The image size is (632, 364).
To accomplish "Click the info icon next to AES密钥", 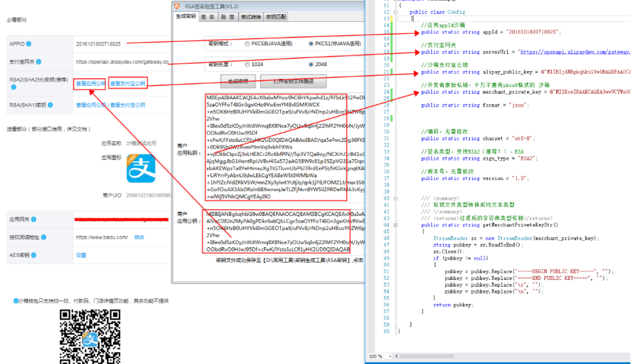I will coord(33,255).
